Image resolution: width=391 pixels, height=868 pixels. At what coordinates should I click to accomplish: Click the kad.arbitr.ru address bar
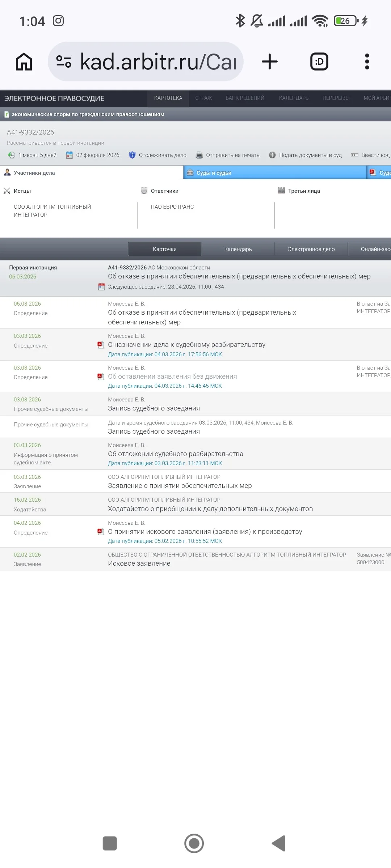146,61
